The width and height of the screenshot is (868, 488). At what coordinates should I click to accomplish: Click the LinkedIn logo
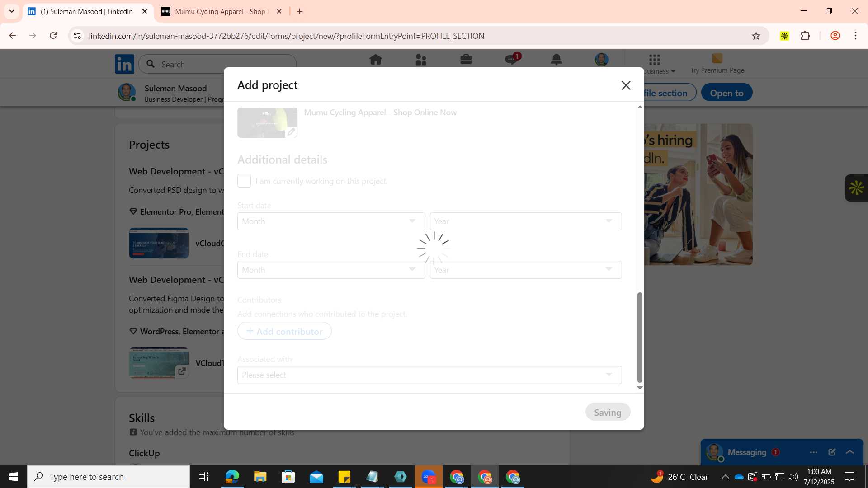[x=124, y=64]
